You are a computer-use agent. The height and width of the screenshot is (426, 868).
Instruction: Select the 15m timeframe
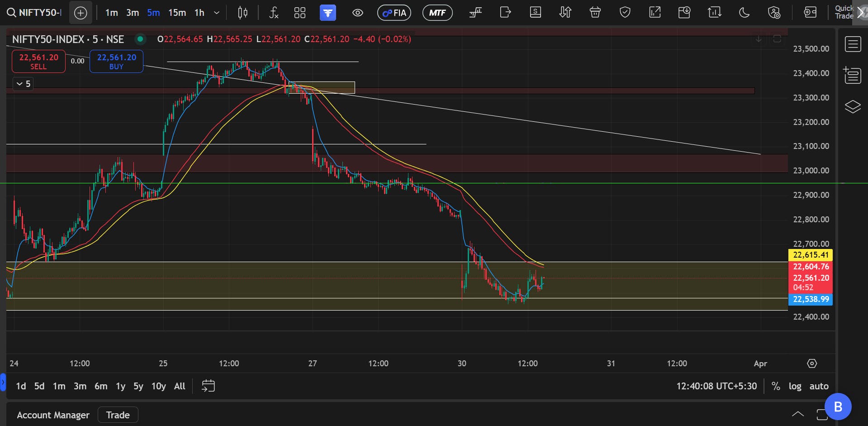177,13
